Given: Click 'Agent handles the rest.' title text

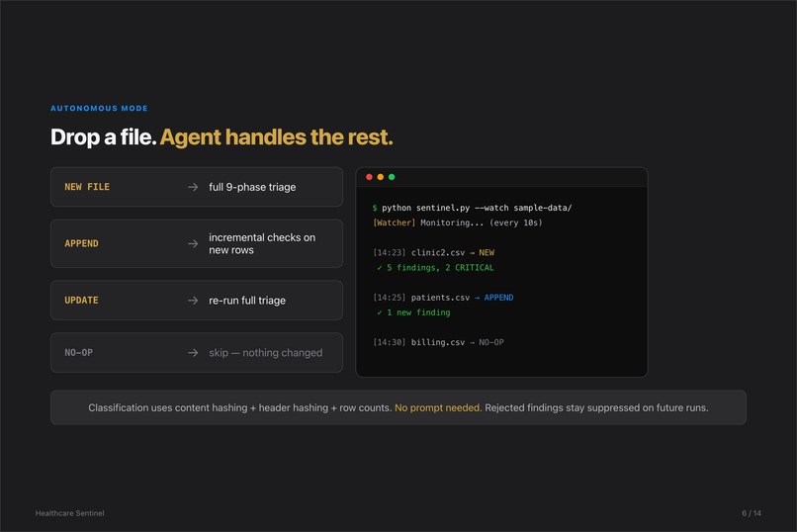Looking at the screenshot, I should pos(277,136).
